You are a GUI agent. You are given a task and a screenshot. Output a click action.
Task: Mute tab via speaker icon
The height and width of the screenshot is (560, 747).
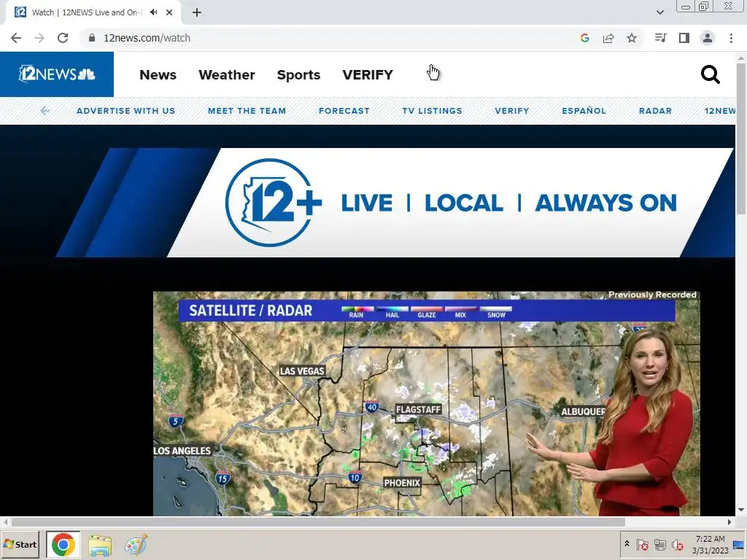[153, 12]
